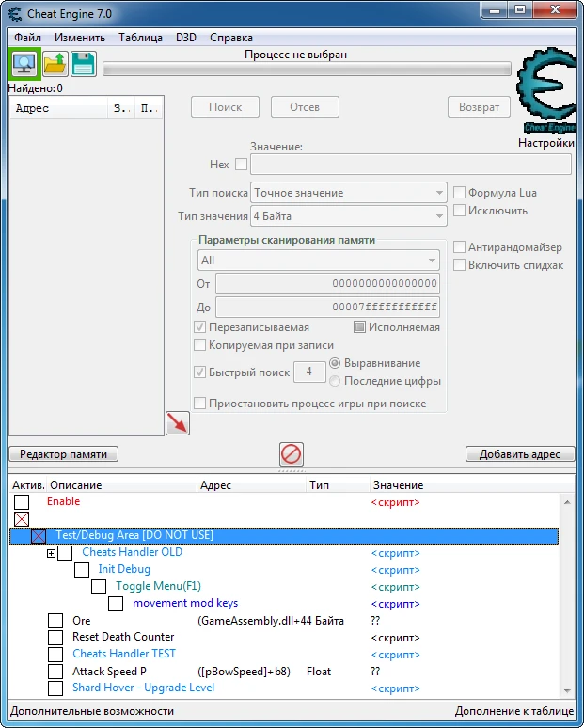Viewport: 584px width, 728px height.
Task: Open the process selector monitor icon
Action: coord(24,64)
